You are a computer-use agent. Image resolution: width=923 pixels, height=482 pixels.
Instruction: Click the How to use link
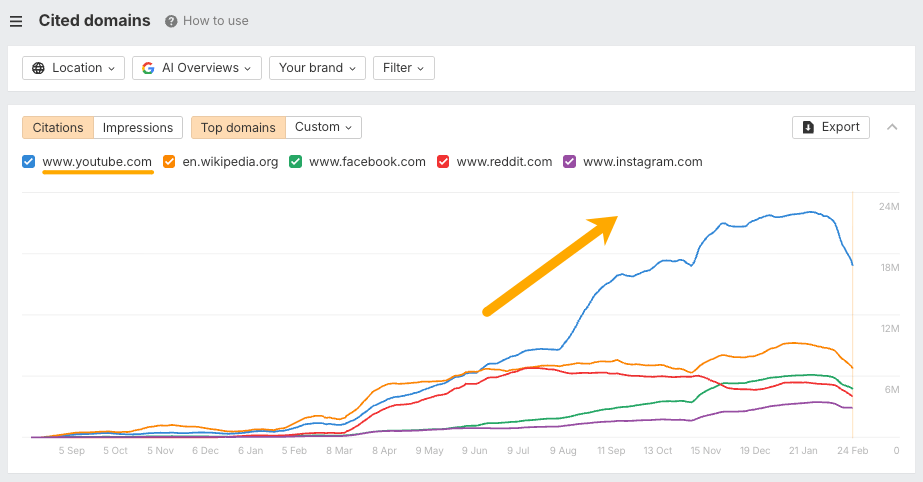[216, 21]
